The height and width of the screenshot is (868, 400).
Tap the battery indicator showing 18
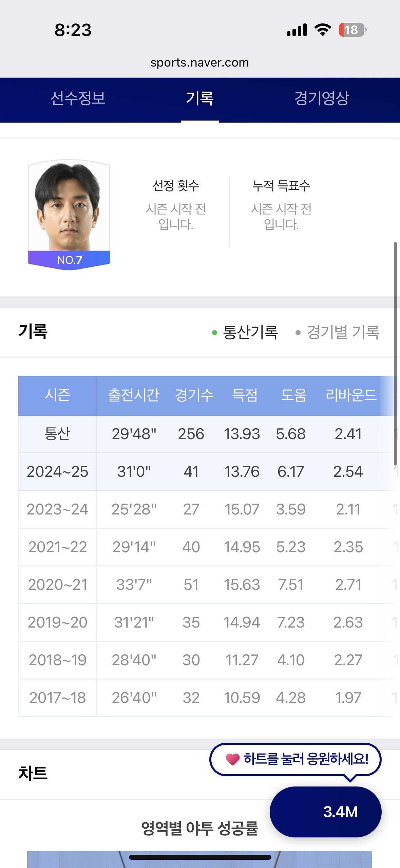(352, 30)
